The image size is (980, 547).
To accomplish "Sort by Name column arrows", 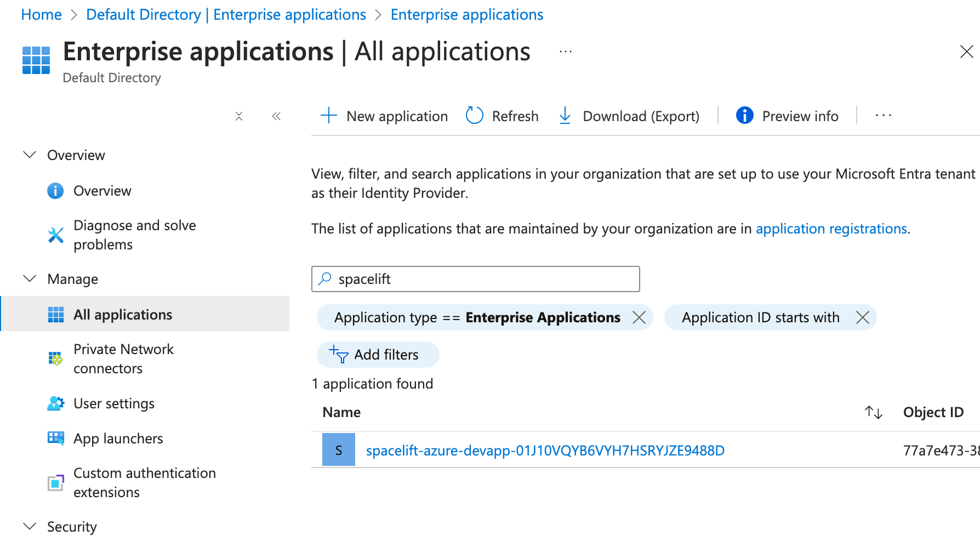I will click(x=874, y=412).
